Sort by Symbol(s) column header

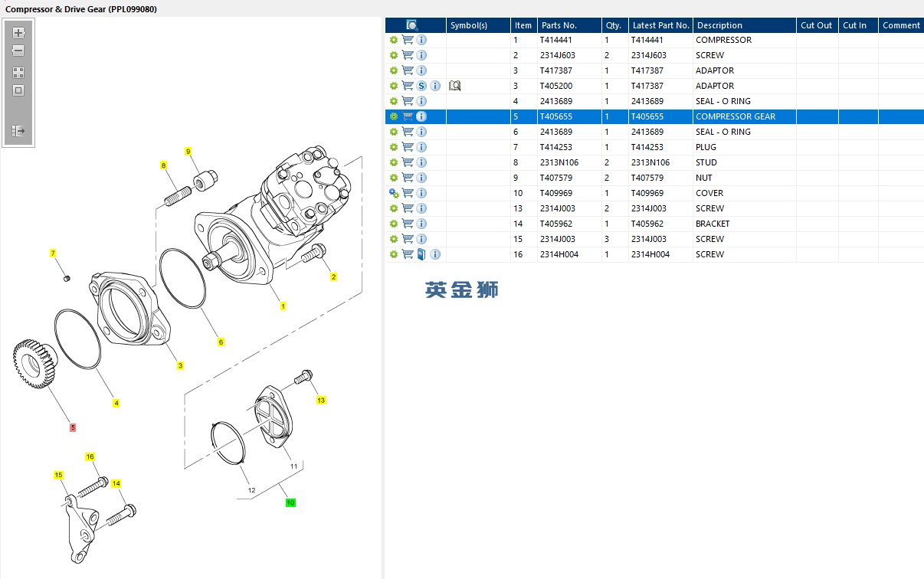pyautogui.click(x=478, y=25)
